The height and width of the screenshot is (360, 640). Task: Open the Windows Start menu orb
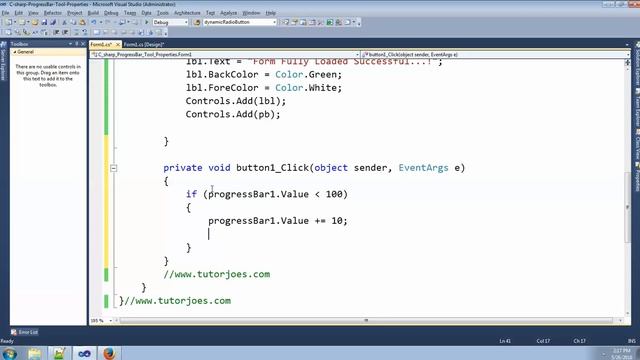pos(10,353)
